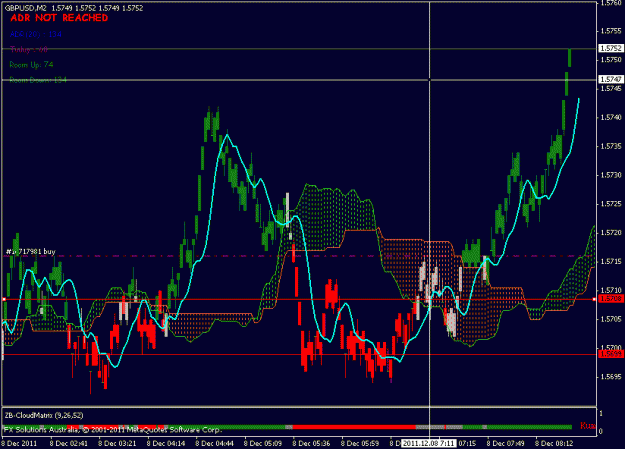Select the white 1.5752 current price tag
Viewport: 625px width, 449px height.
[611, 48]
